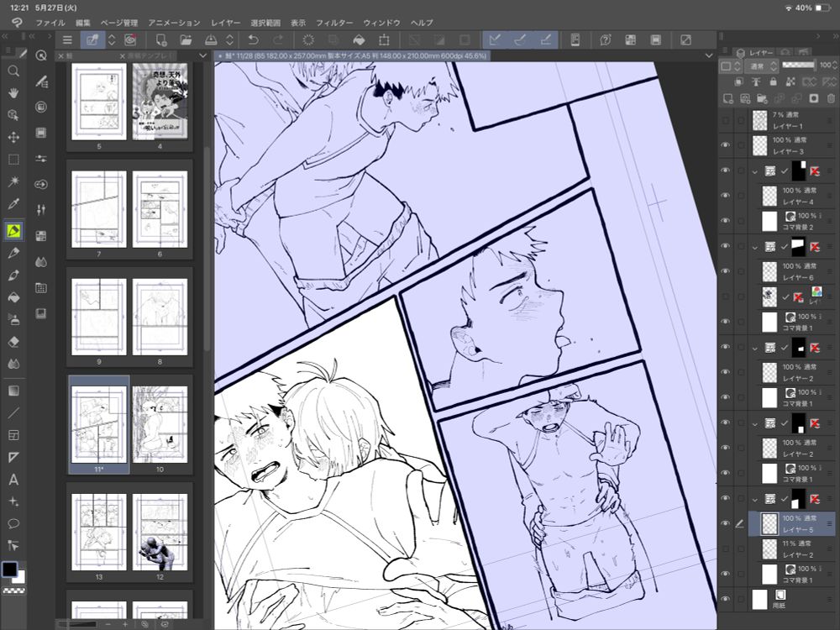Select the highlighted Pen tool
Viewport: 840px width, 630px height.
pos(13,231)
